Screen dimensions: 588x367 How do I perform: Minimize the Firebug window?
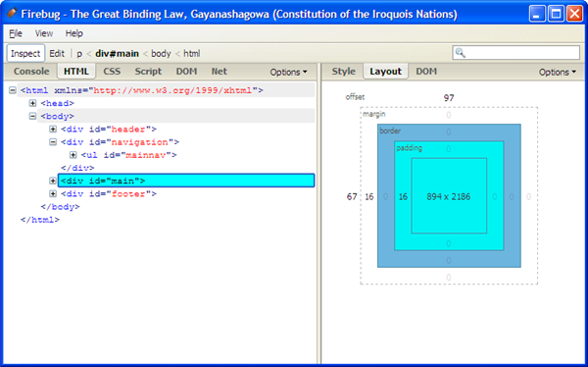pyautogui.click(x=537, y=14)
